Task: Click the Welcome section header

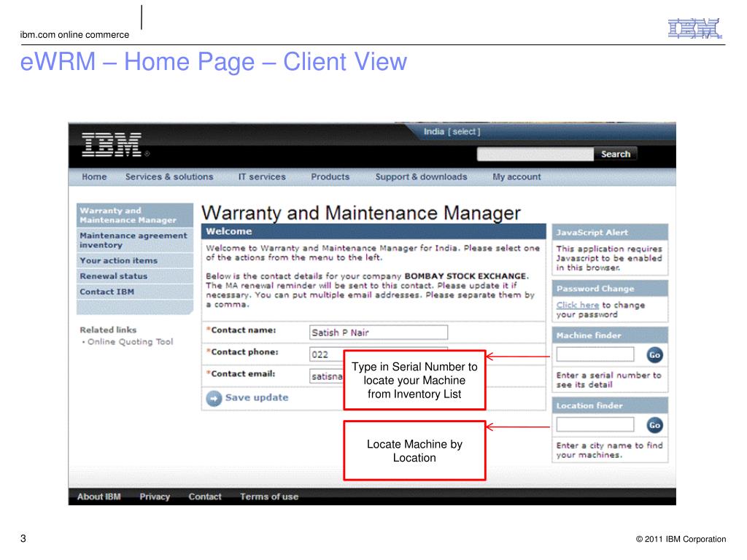Action: click(x=373, y=231)
